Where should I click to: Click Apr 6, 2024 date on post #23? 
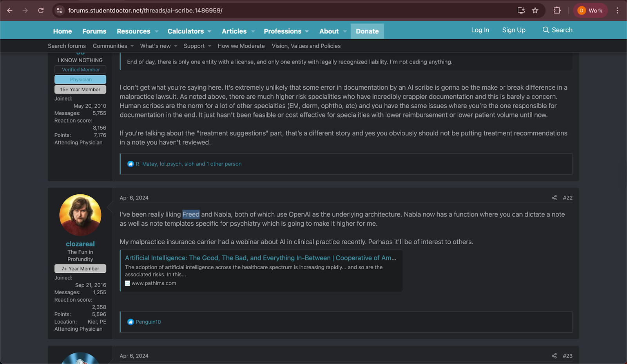pos(134,356)
